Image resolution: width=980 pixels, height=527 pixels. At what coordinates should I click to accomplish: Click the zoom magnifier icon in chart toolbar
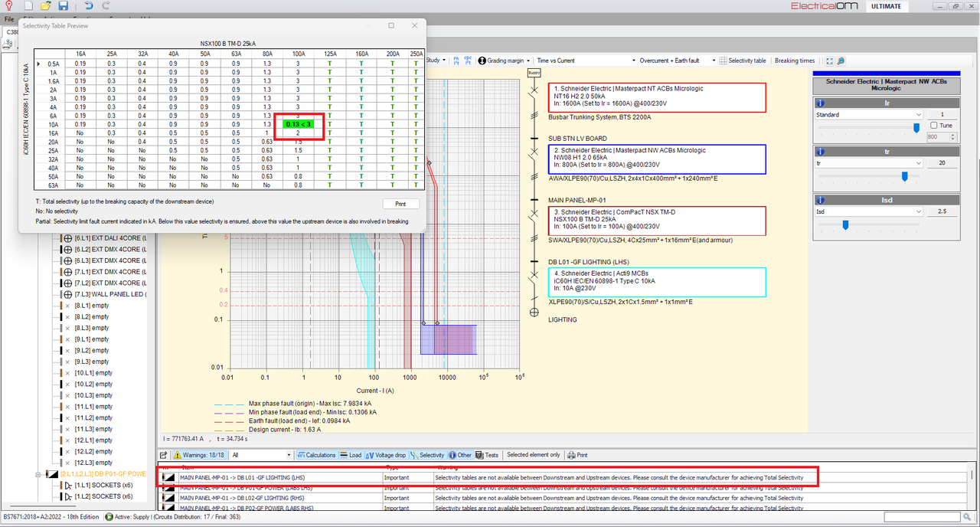(x=841, y=61)
